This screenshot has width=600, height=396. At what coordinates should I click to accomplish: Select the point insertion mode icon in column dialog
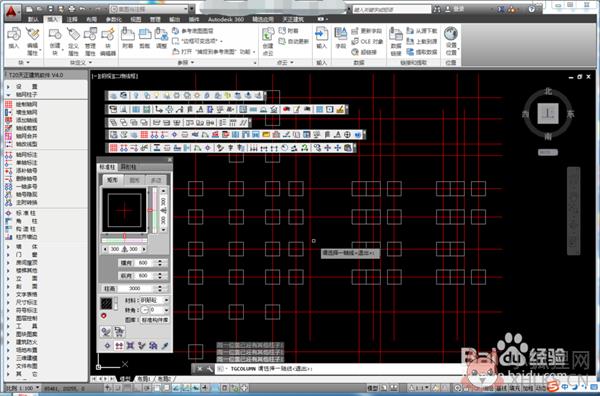click(x=108, y=345)
